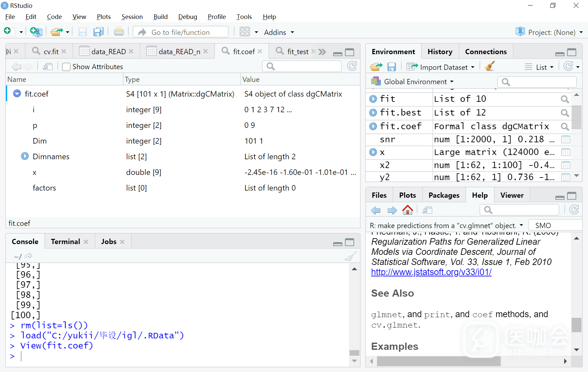Image resolution: width=588 pixels, height=372 pixels.
Task: Expand the Dimnames list node
Action: pyautogui.click(x=25, y=157)
